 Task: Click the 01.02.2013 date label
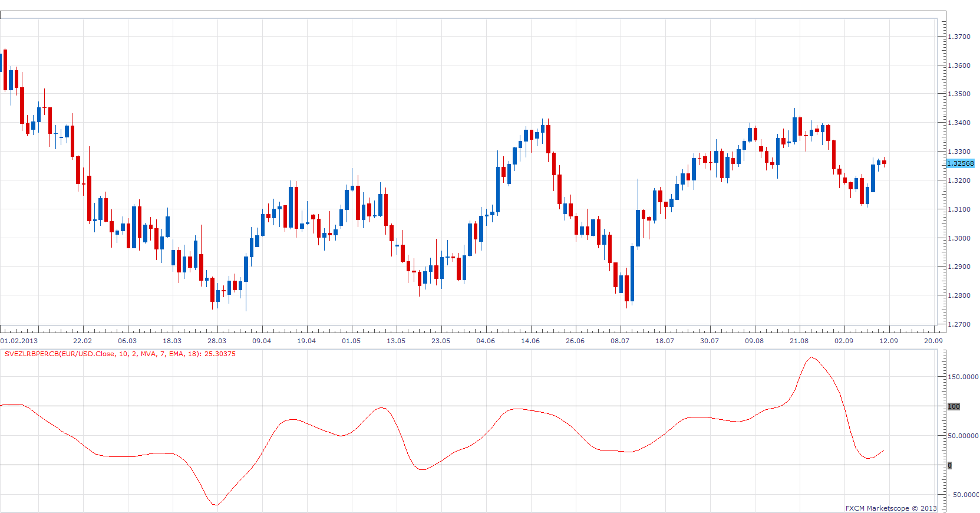(x=19, y=341)
